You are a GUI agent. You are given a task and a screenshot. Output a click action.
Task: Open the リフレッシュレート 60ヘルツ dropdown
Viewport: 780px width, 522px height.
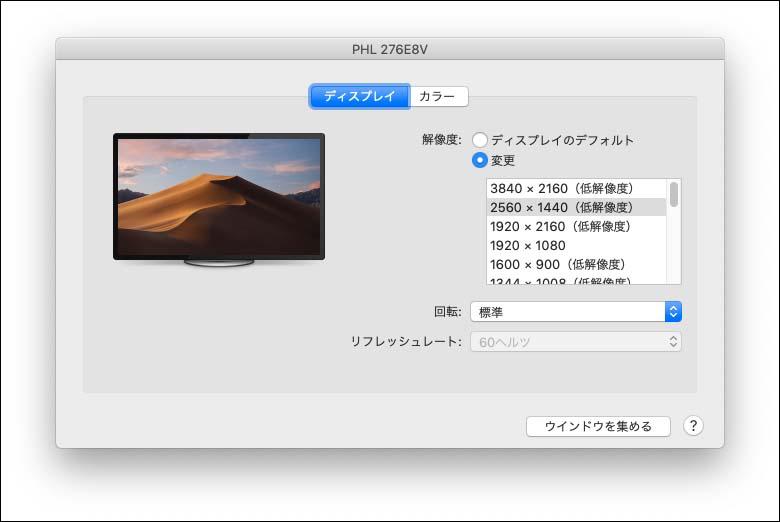pyautogui.click(x=576, y=342)
